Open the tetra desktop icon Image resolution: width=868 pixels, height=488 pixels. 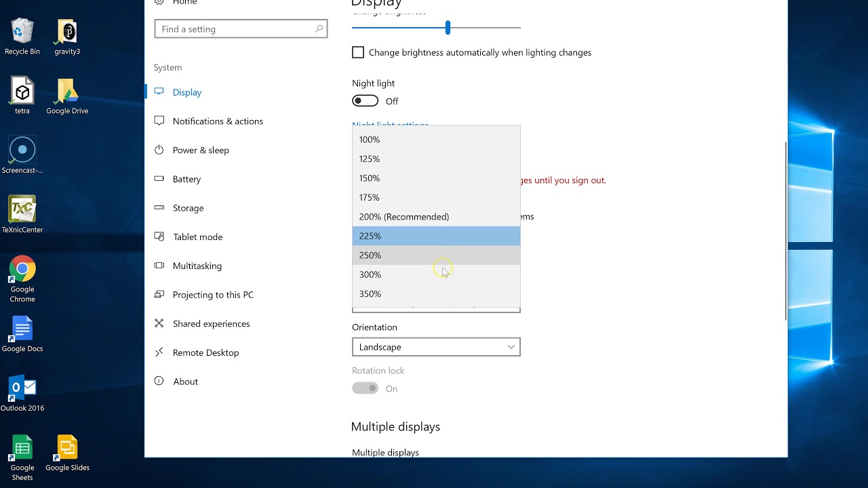(22, 96)
